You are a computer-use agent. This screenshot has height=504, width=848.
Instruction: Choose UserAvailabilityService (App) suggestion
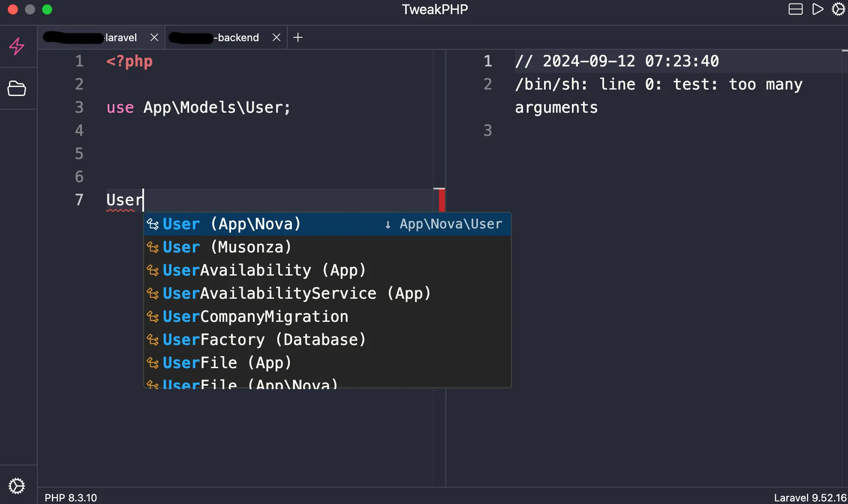[296, 293]
